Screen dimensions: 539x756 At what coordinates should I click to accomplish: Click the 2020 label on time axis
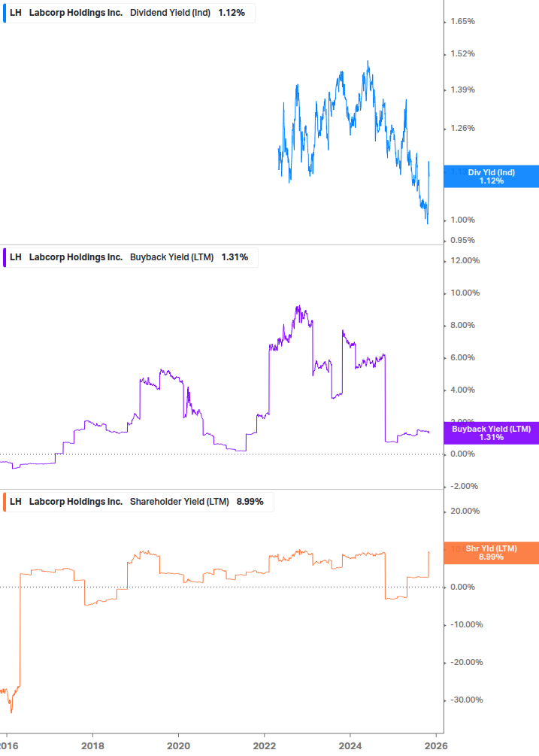click(x=178, y=746)
